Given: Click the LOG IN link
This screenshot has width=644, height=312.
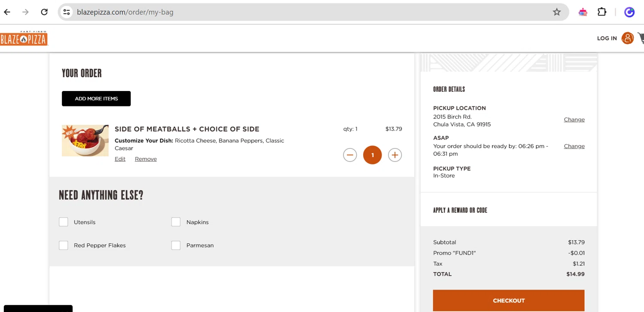Looking at the screenshot, I should (x=607, y=38).
